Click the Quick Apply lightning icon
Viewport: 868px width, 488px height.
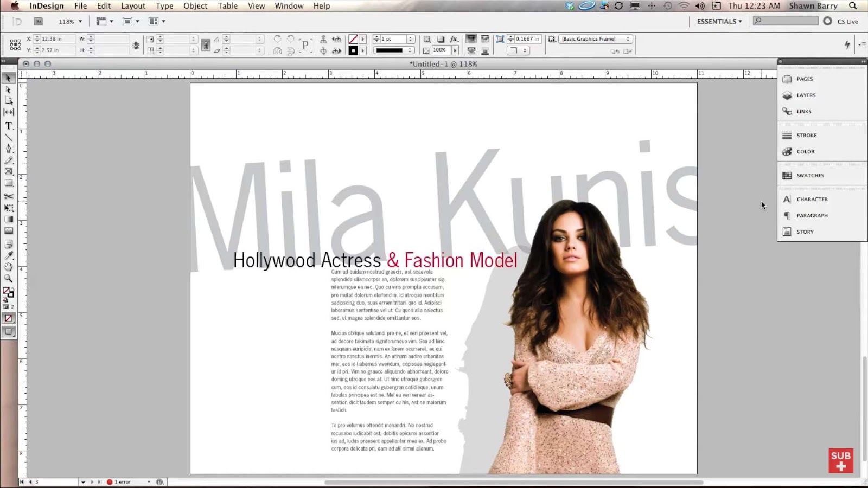[x=847, y=44]
